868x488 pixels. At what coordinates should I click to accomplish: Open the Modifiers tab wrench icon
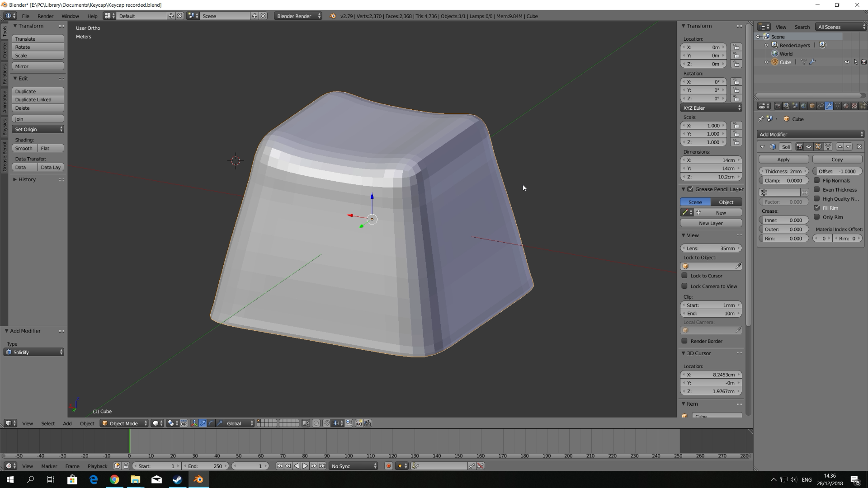coord(829,106)
